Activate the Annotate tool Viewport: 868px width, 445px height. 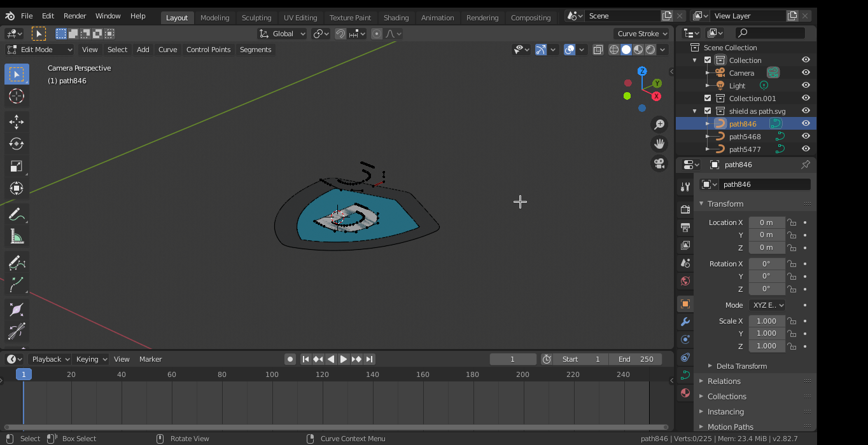tap(17, 214)
